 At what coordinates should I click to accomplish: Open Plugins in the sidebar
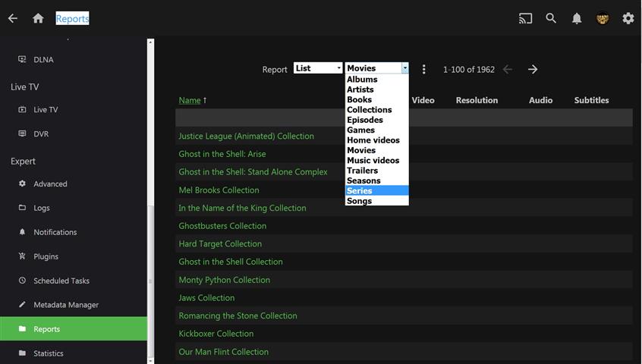[46, 256]
